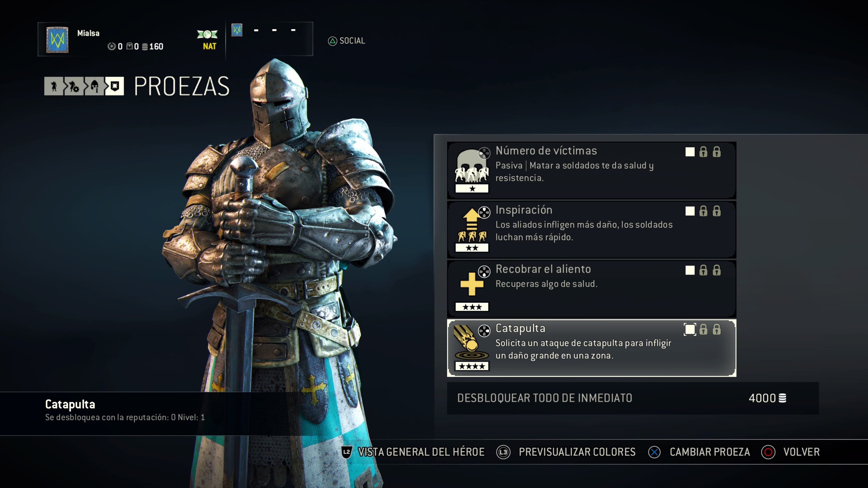Click the third locked slot of Número de víctimas
Viewport: 868px width, 488px height.
pos(717,152)
